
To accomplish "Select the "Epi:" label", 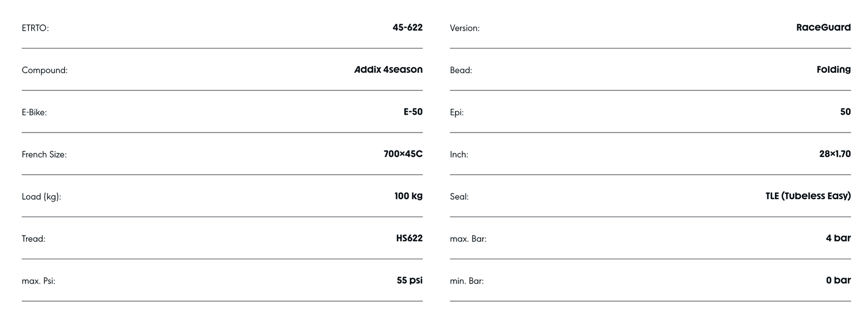I will 457,113.
